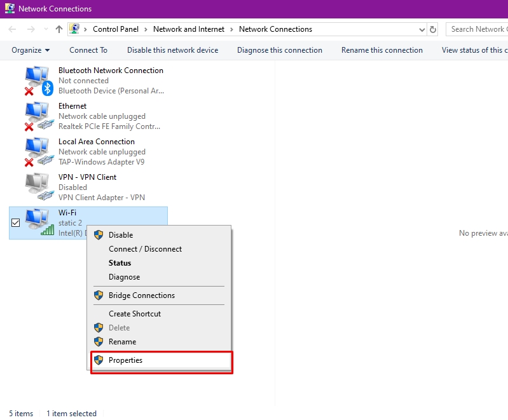This screenshot has width=508, height=420.
Task: Refresh the Network Connections view
Action: [x=432, y=29]
